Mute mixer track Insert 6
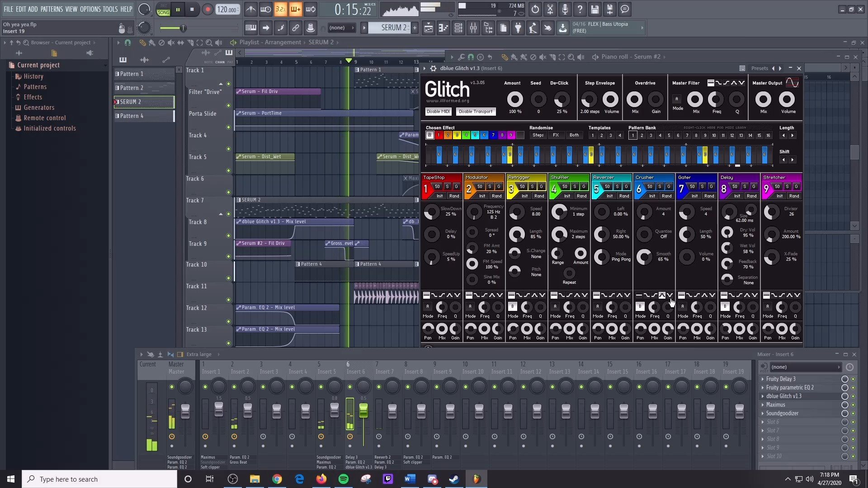The image size is (868, 488). (x=350, y=387)
